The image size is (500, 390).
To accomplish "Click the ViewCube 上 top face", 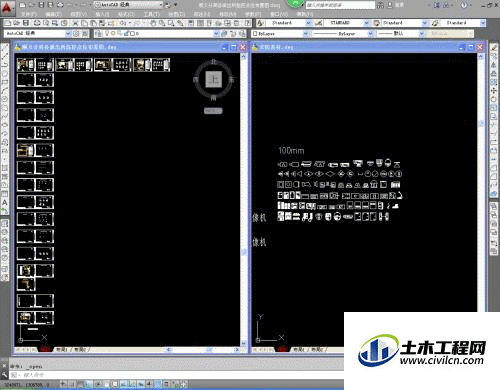I will tap(213, 79).
